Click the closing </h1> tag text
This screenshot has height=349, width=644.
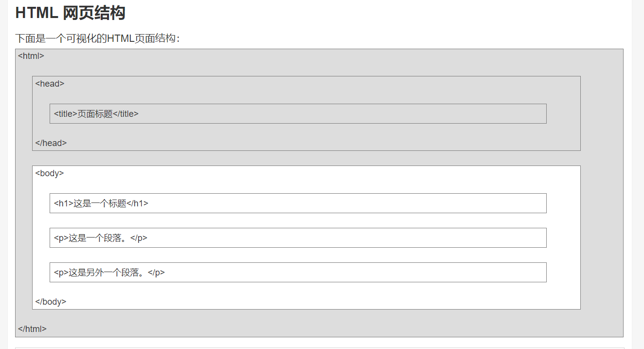[137, 203]
